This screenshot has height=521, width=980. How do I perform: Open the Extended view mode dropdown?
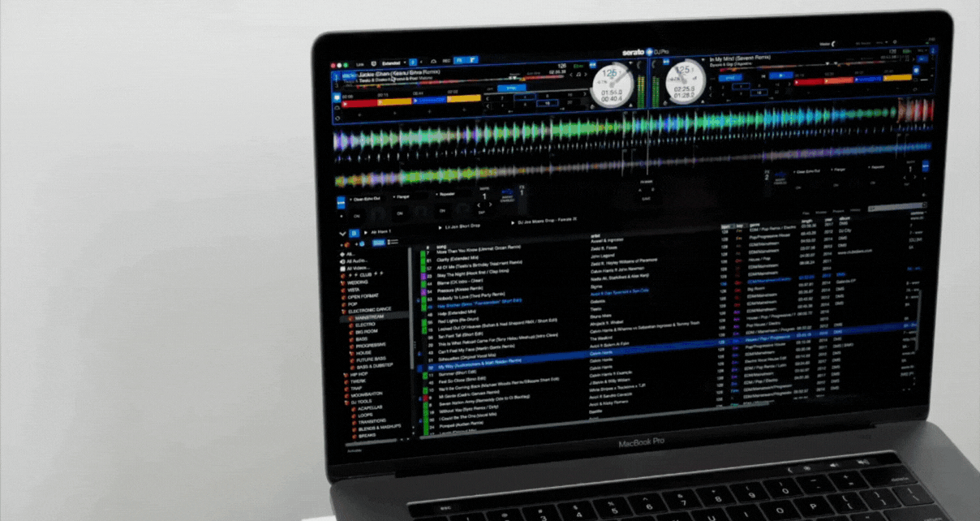coord(393,62)
